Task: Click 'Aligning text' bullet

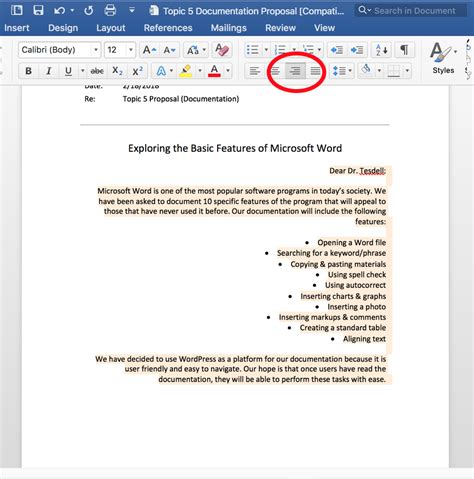Action: 365,339
